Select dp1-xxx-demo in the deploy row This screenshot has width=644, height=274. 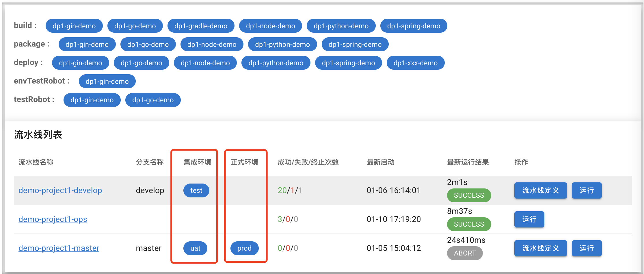point(415,62)
